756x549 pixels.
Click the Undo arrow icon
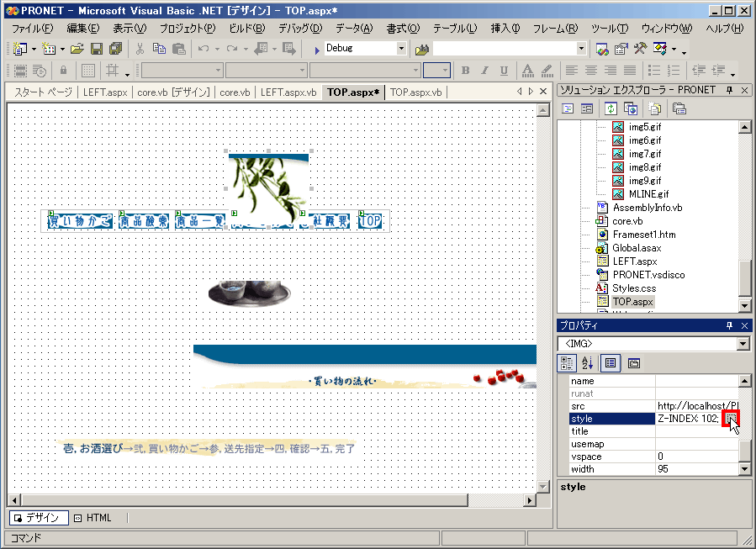click(x=204, y=48)
